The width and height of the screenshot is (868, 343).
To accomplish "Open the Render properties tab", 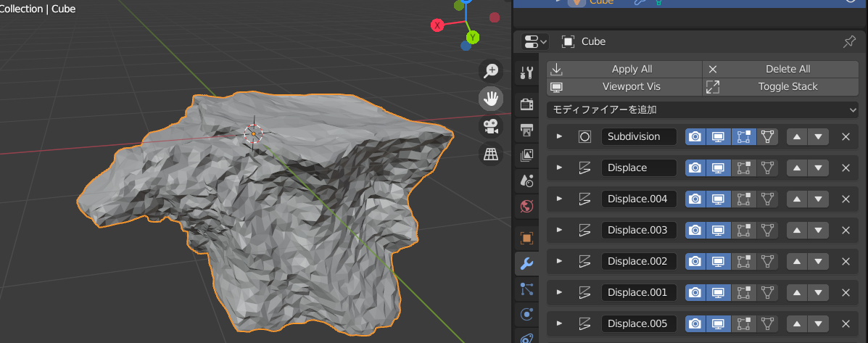I will point(526,104).
